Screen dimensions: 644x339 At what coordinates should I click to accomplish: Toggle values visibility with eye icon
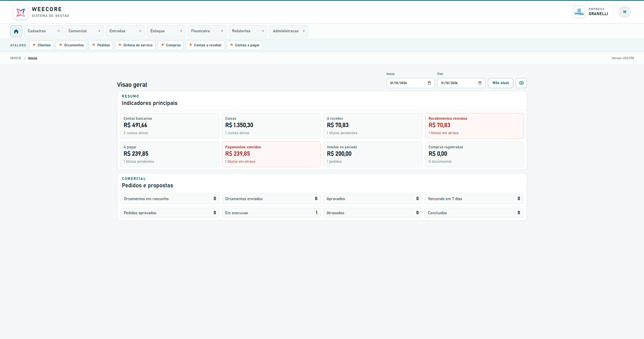tap(521, 83)
